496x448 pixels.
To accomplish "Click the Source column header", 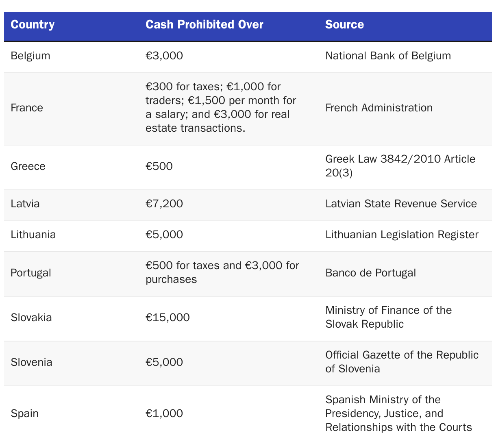I will (344, 25).
